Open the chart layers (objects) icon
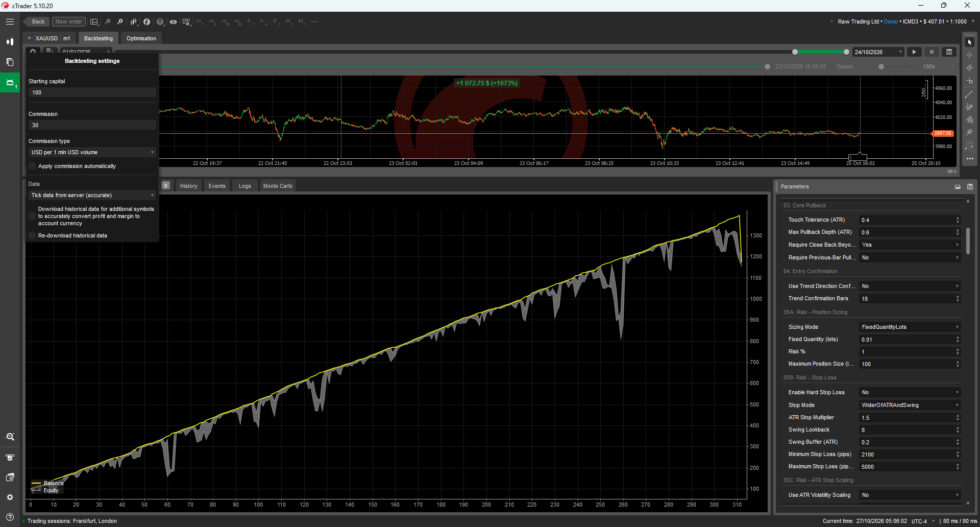 coord(160,22)
